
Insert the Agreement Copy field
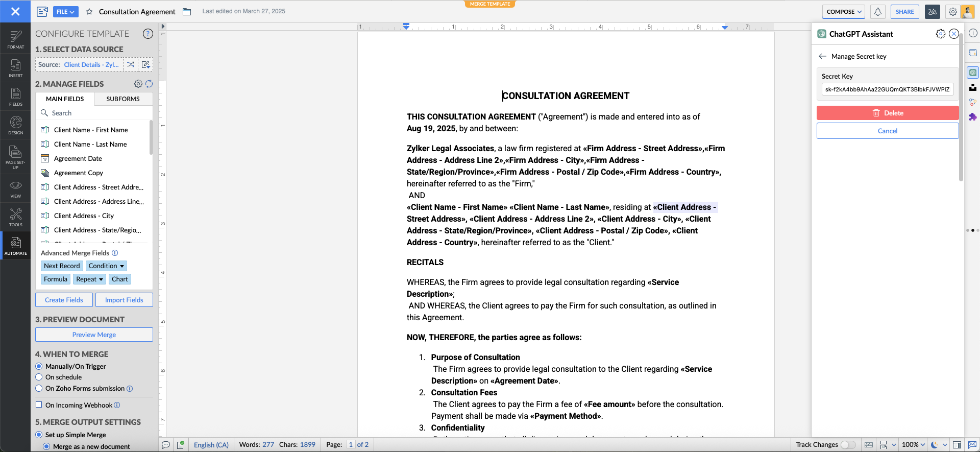(x=79, y=173)
